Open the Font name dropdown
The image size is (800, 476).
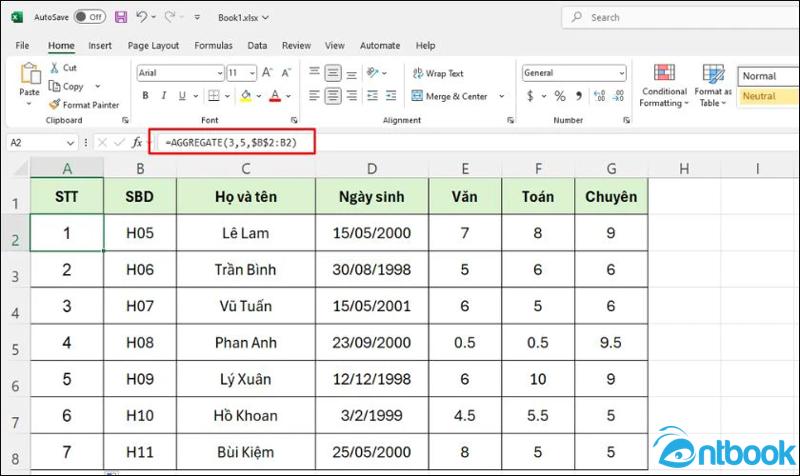(220, 73)
